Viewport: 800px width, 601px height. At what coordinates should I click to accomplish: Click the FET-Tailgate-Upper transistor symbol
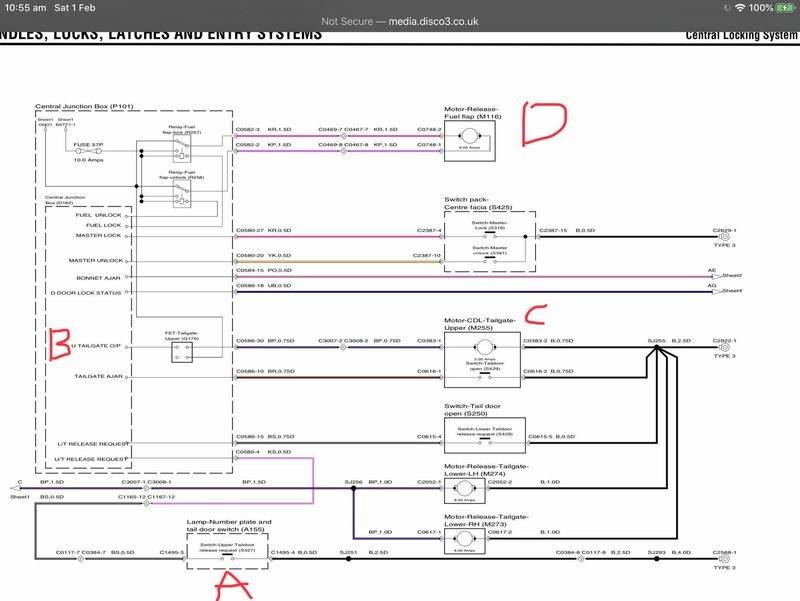[182, 352]
